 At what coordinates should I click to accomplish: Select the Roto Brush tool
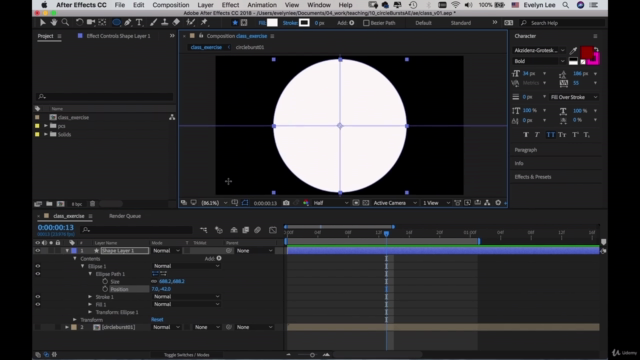click(190, 23)
